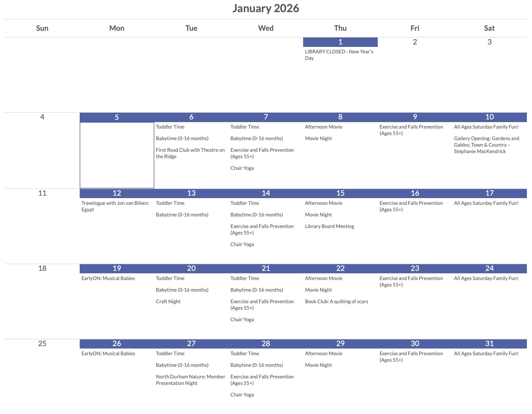Open Babytime (0-16 months) on January 13
Image resolution: width=532 pixels, height=414 pixels.
click(x=182, y=215)
